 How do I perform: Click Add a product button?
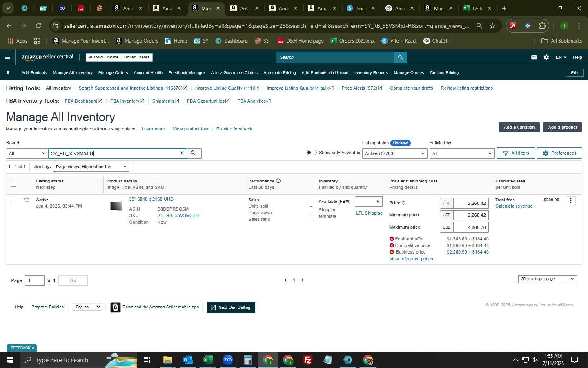[562, 127]
